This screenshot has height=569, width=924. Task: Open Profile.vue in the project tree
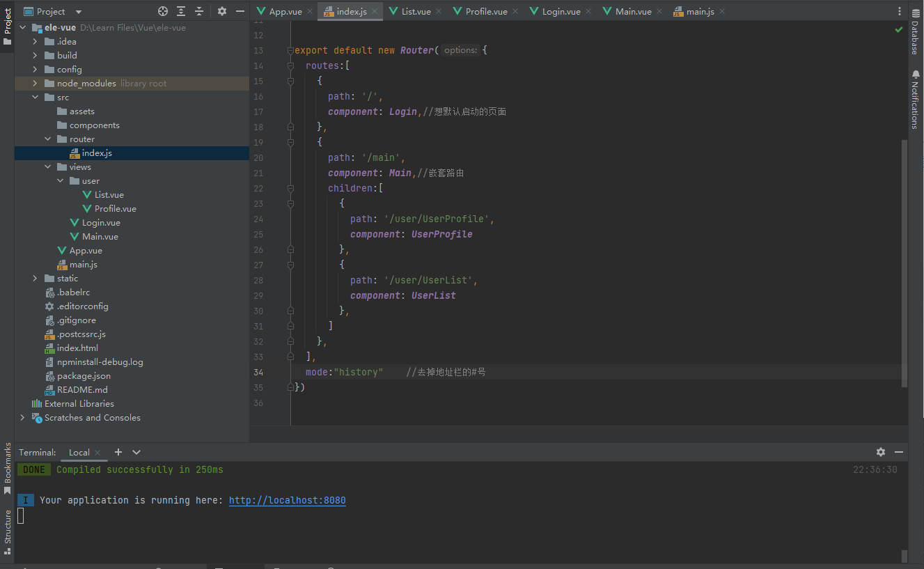tap(115, 209)
